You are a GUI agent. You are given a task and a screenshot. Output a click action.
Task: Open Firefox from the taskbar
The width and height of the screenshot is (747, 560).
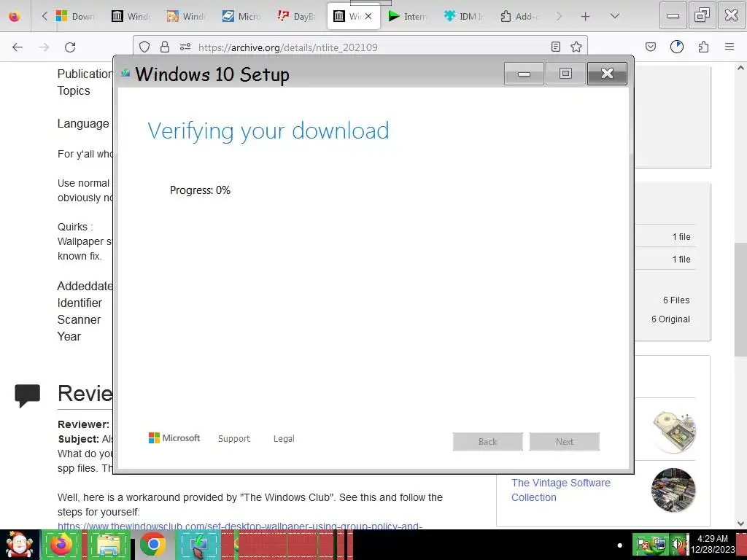click(x=62, y=545)
